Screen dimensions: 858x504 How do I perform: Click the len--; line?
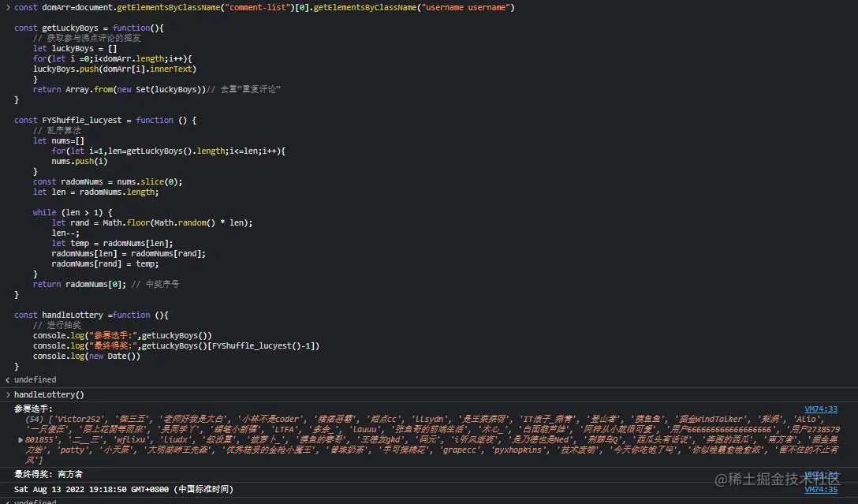click(65, 233)
